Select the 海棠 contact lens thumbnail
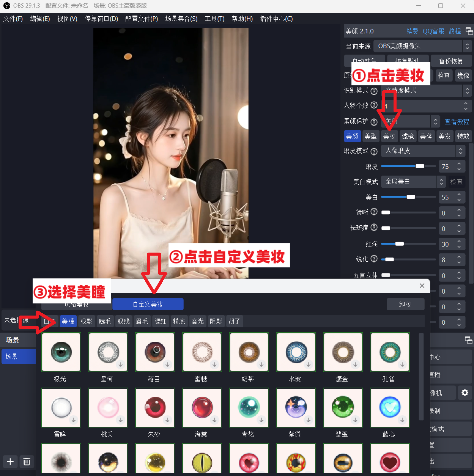This screenshot has width=474, height=476. [x=202, y=408]
